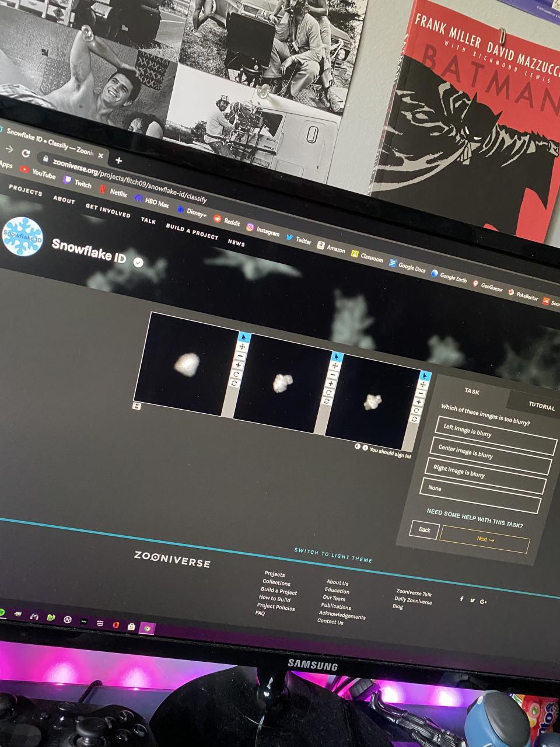Viewport: 560px width, 747px height.
Task: Switch to the Task tab
Action: 472,392
